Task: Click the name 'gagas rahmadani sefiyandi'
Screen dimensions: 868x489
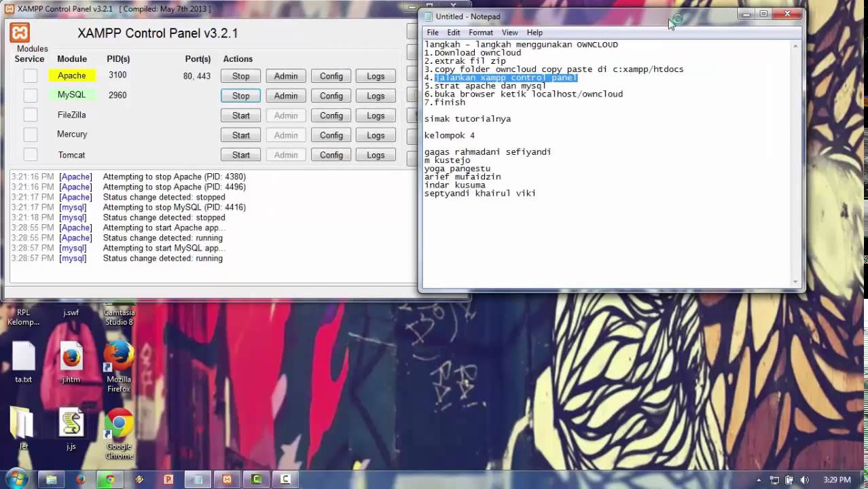Action: (488, 151)
